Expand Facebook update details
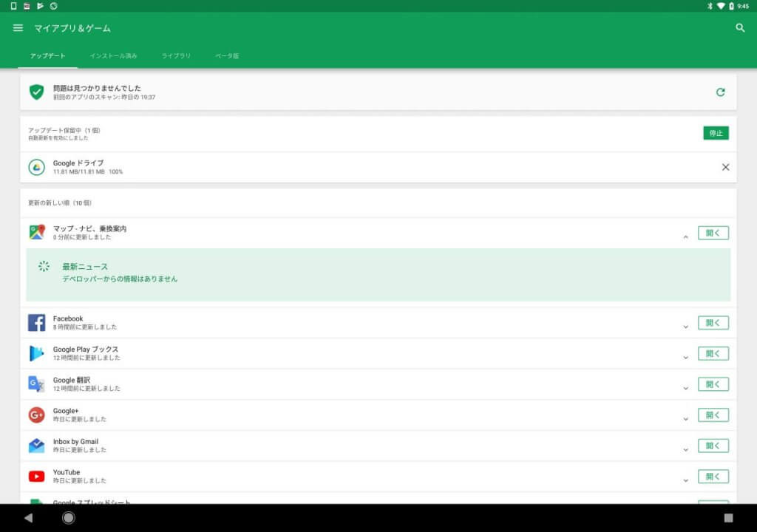This screenshot has height=532, width=757. (685, 327)
